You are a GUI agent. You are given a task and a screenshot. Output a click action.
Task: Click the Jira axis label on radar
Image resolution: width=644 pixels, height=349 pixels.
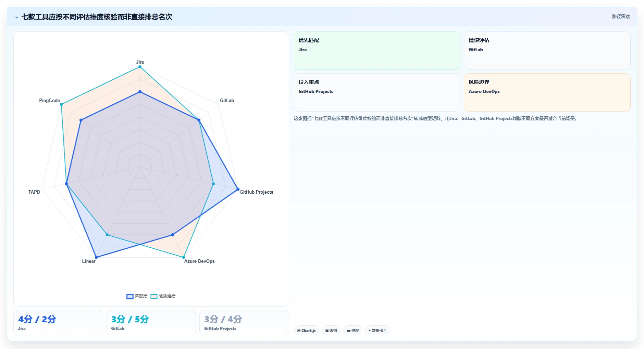point(140,62)
